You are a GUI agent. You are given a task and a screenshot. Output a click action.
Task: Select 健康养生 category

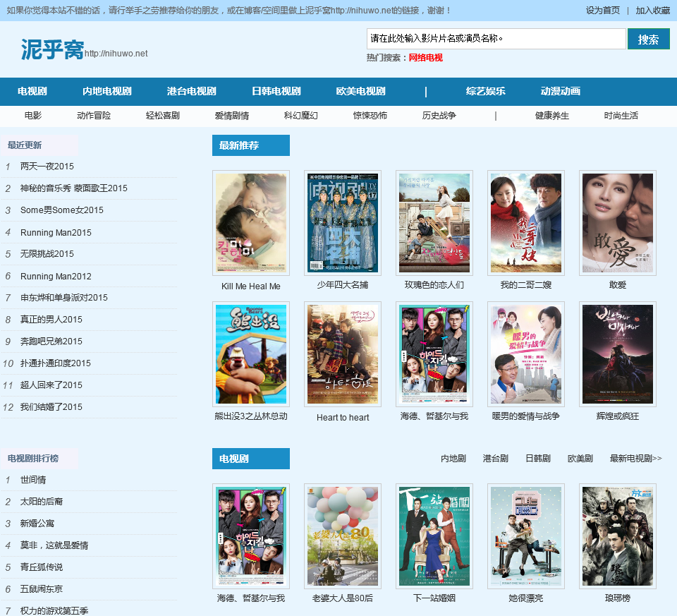551,115
